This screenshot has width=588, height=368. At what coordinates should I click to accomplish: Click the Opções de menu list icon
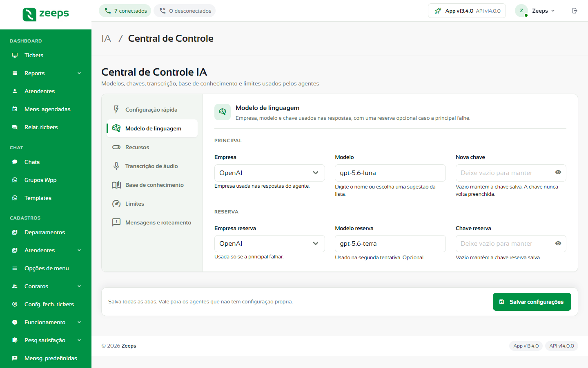pos(15,268)
